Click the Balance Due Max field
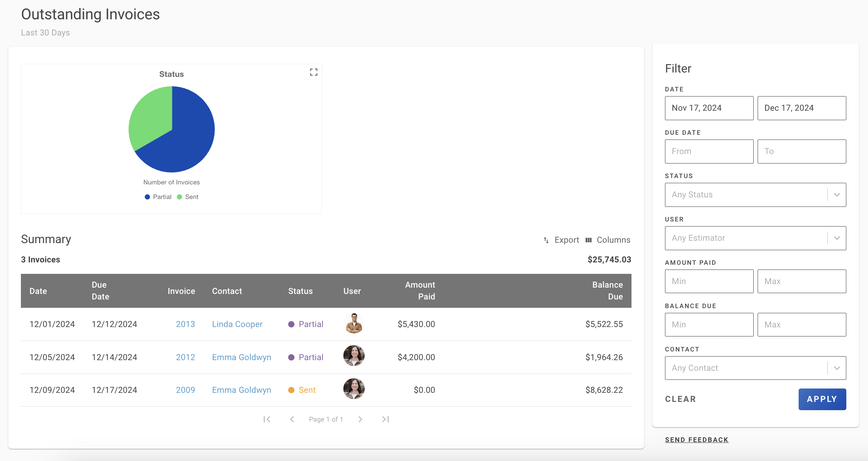 coord(802,325)
